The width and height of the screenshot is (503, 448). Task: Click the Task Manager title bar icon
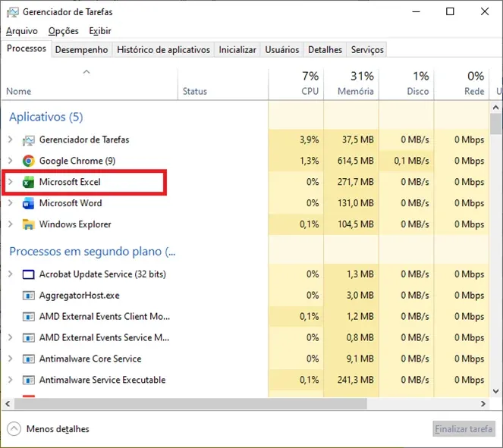pos(13,12)
